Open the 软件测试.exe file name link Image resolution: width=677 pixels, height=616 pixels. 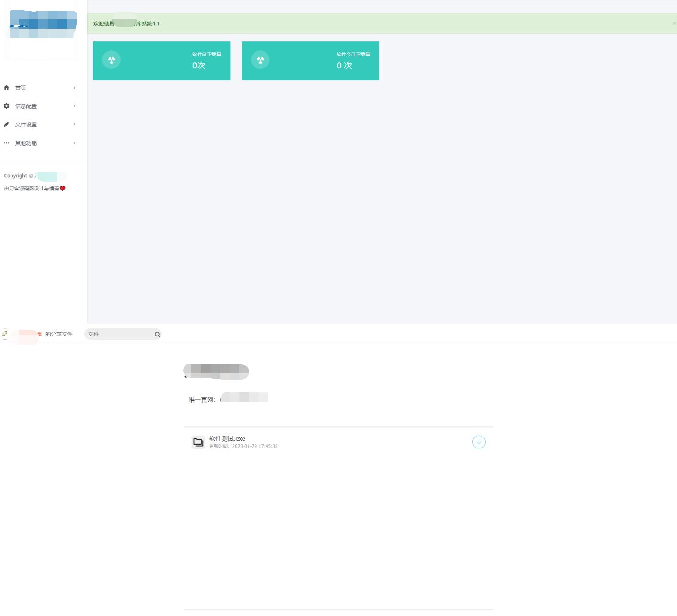[227, 438]
